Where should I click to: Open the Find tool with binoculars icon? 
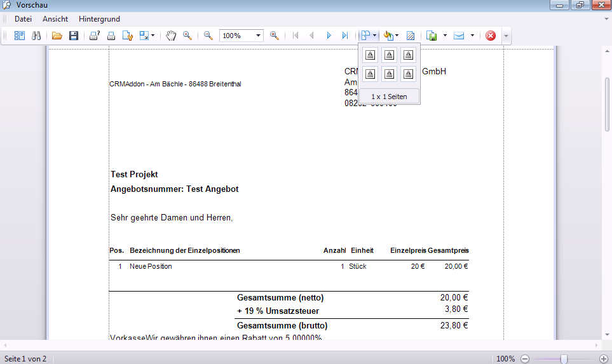pyautogui.click(x=36, y=36)
